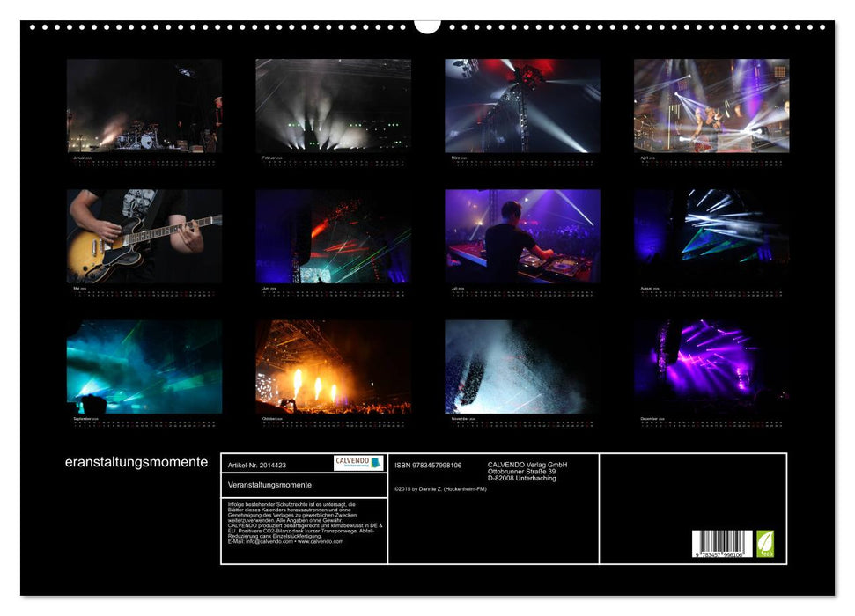Click the Artikel-Nr. 2014423 text
The image size is (855, 616).
click(256, 465)
